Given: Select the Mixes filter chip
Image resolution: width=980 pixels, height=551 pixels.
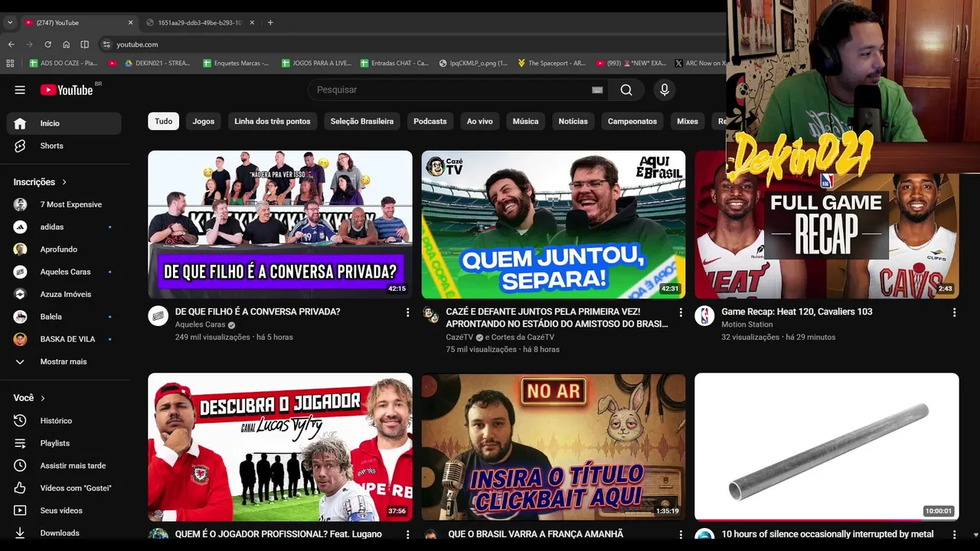Looking at the screenshot, I should pos(688,121).
